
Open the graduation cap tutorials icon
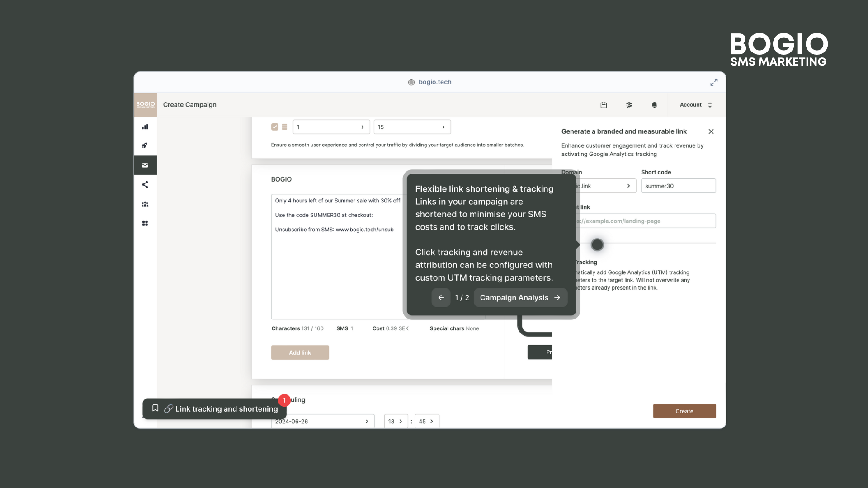click(x=629, y=105)
